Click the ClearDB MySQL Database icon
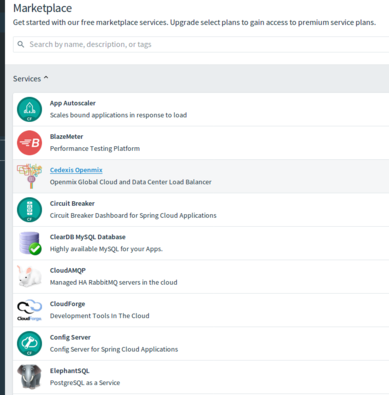The width and height of the screenshot is (389, 395). tap(30, 243)
